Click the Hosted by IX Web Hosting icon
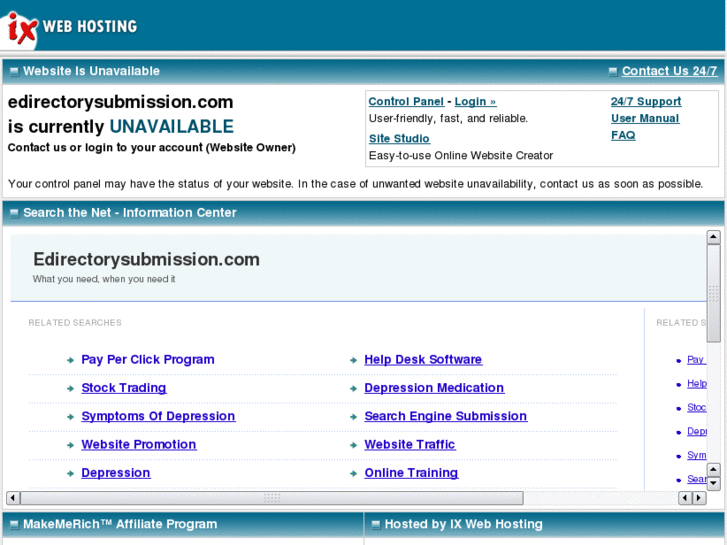The height and width of the screenshot is (545, 727). [x=376, y=525]
